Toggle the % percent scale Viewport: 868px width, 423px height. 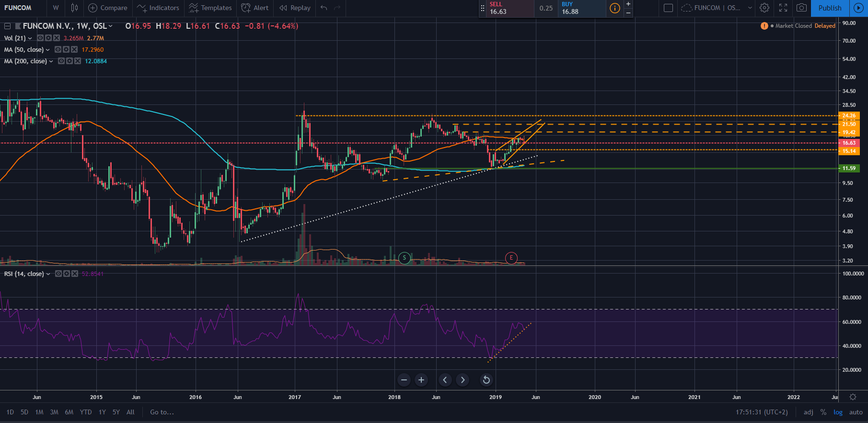823,412
